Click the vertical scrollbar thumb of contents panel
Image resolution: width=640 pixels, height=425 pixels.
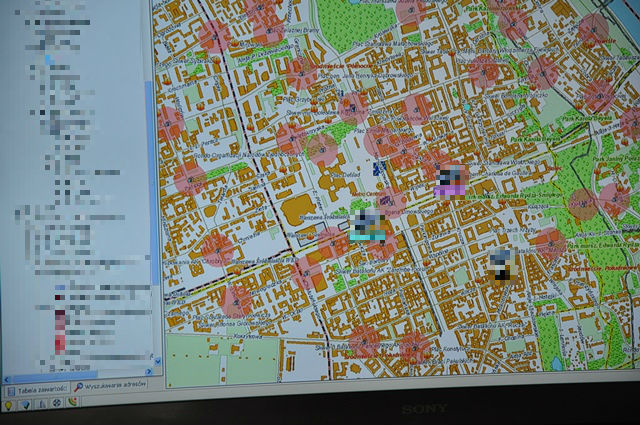coord(153,180)
